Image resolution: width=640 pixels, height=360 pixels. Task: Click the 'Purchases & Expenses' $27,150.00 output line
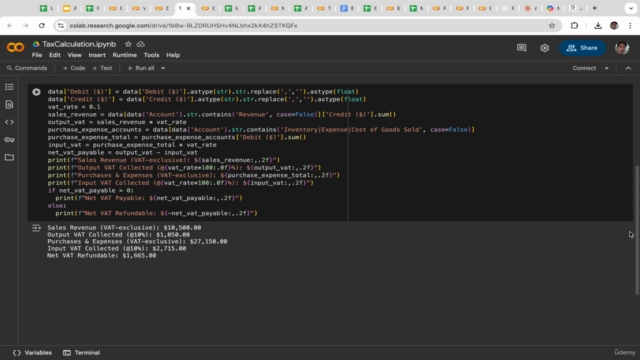[137, 242]
